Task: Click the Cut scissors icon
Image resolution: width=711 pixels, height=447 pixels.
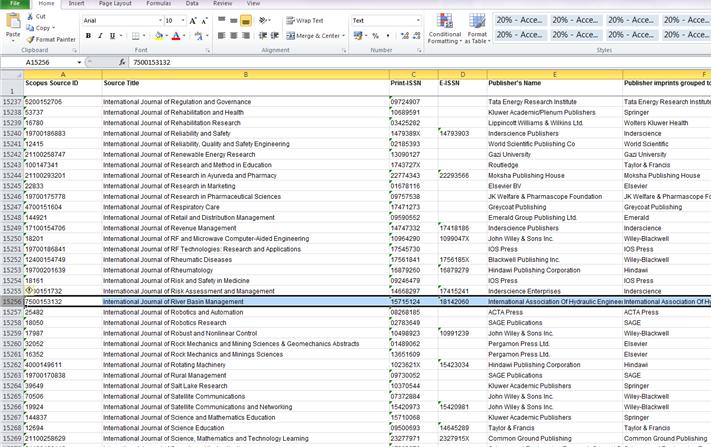Action: [30, 16]
